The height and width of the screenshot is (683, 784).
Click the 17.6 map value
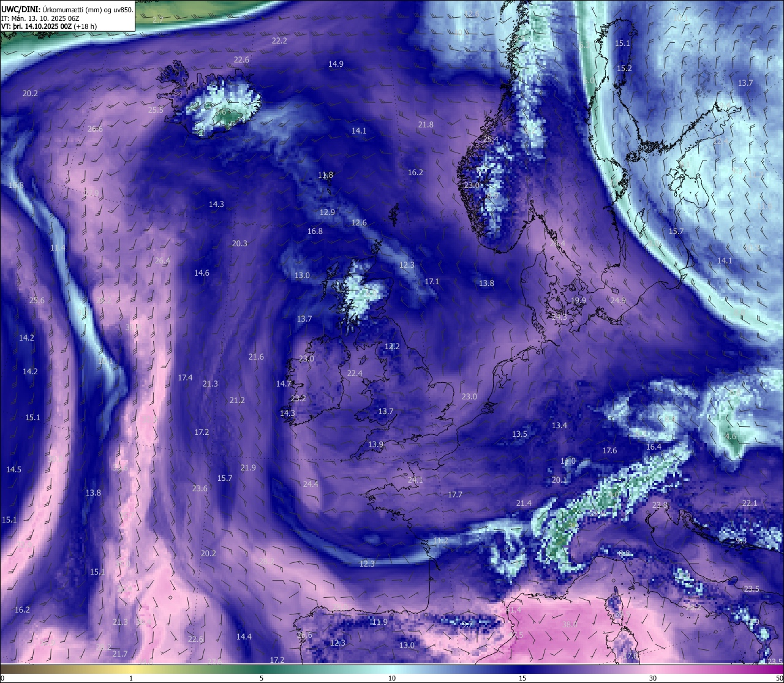point(609,451)
